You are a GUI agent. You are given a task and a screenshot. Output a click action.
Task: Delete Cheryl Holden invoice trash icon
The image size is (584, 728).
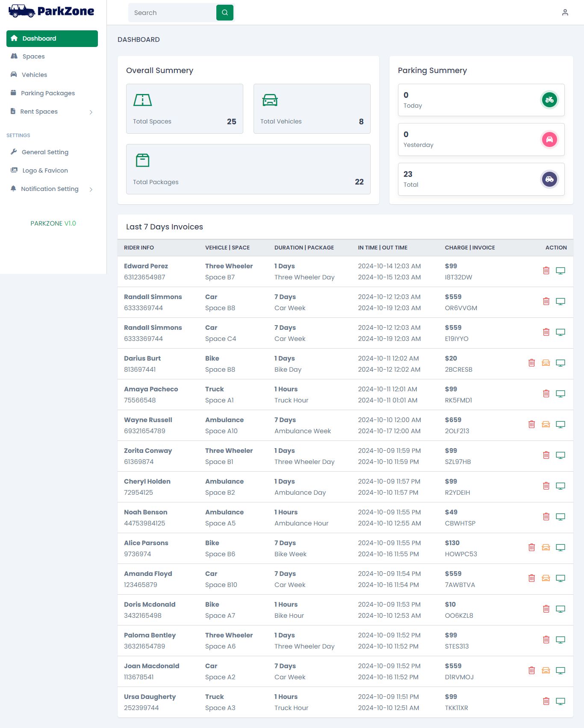pyautogui.click(x=546, y=486)
